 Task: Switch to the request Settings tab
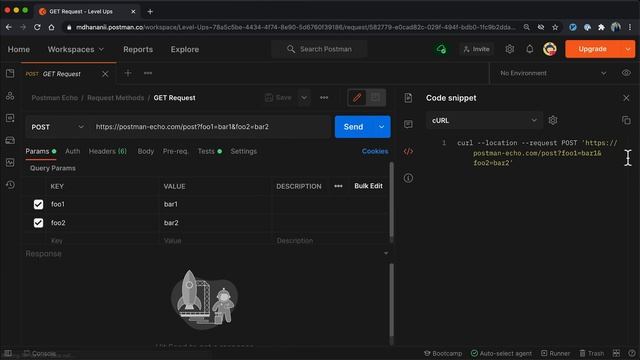244,151
